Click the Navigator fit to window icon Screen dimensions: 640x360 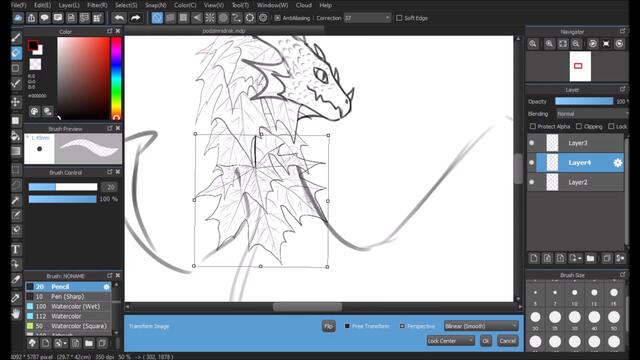pos(563,44)
